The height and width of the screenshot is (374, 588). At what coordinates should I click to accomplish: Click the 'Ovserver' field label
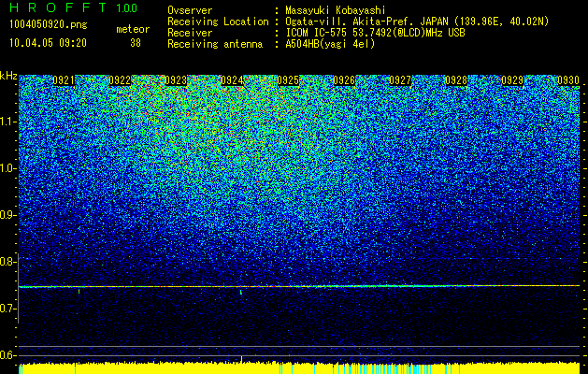[x=190, y=11]
